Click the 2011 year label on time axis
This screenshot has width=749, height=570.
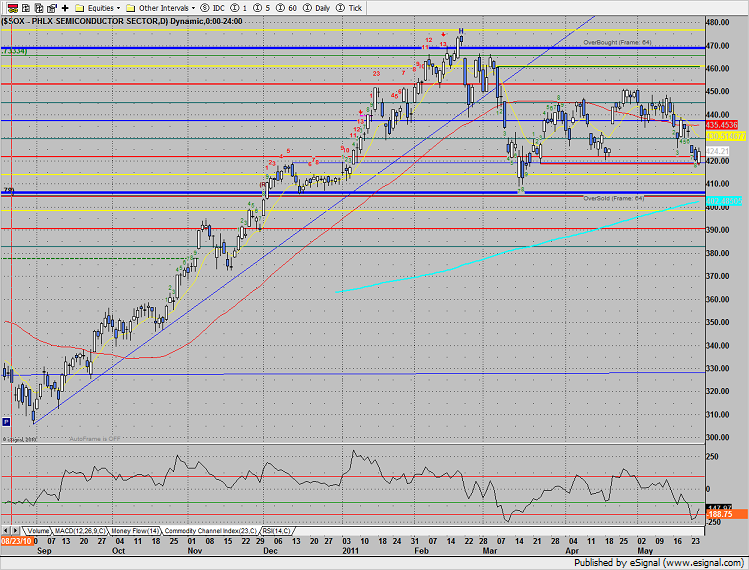(x=351, y=551)
